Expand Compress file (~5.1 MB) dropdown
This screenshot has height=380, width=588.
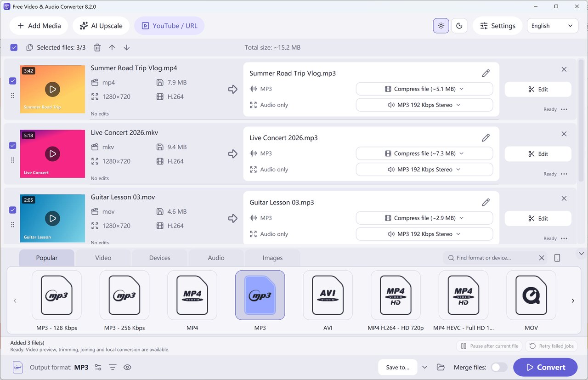pos(424,89)
